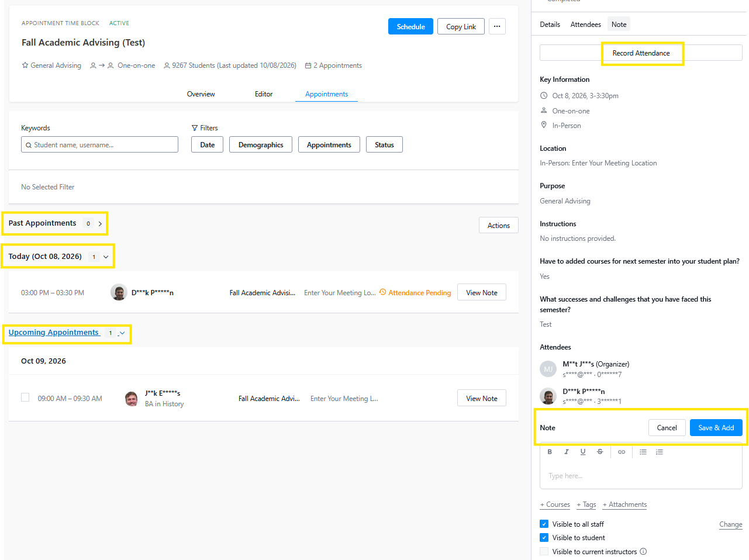This screenshot has height=560, width=749.
Task: Click the orange Attendance Pending status
Action: (x=415, y=293)
